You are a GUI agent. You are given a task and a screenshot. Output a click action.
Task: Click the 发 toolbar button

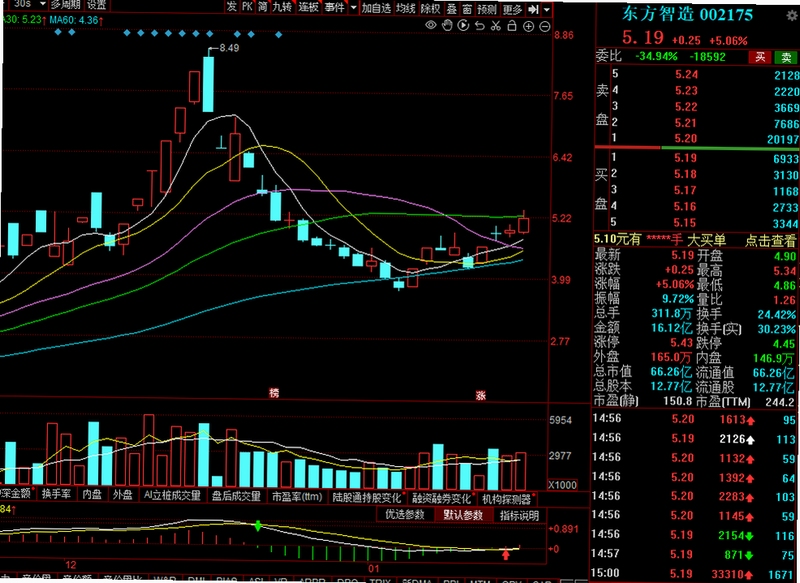coord(232,7)
